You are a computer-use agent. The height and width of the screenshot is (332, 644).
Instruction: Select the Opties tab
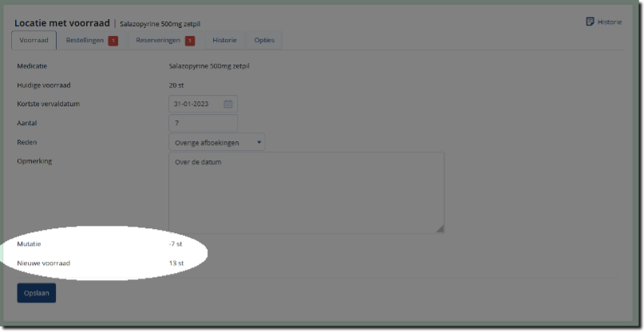(264, 41)
